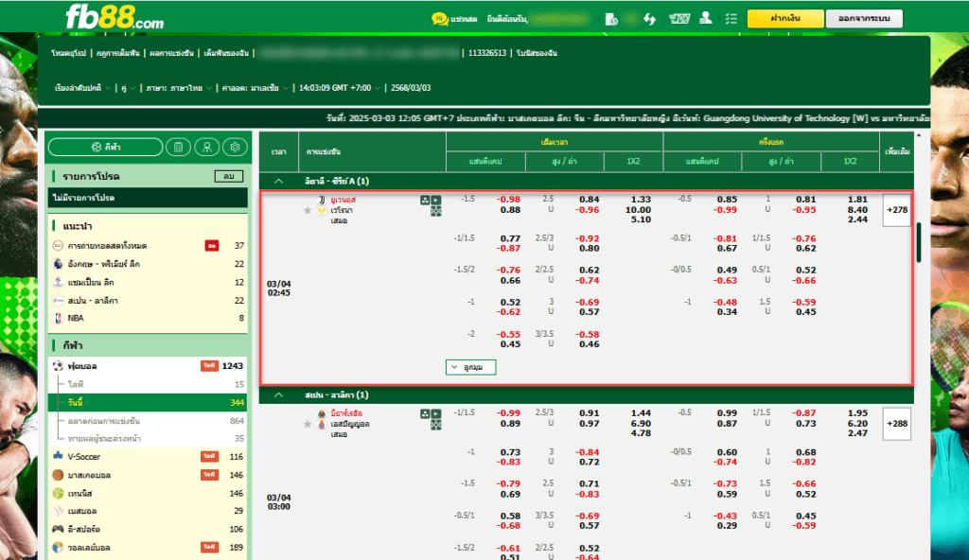Viewport: 969px width, 560px height.
Task: Select 1X2 odds 6.90 for Espanyol
Action: [641, 424]
